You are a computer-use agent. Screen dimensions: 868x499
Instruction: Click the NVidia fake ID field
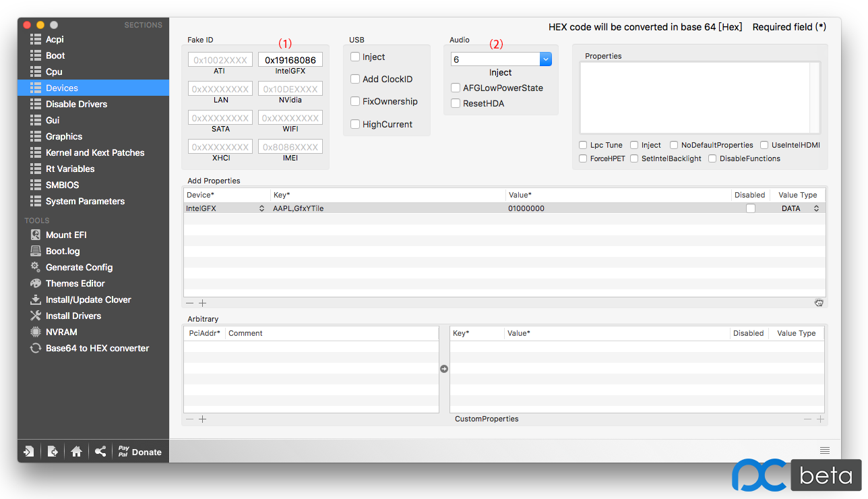[290, 89]
